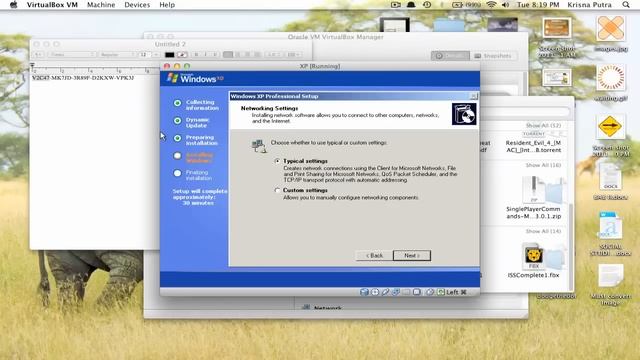Open the font style Regular dropdown in TextEdit

click(x=116, y=55)
